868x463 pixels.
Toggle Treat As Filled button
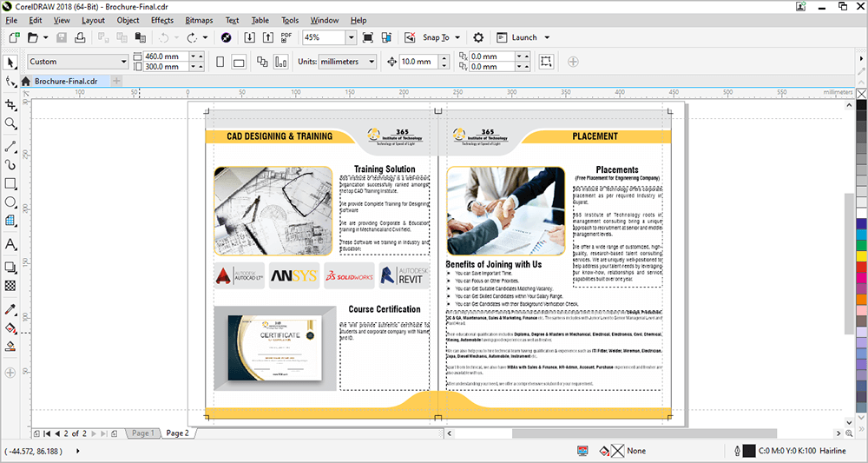(x=546, y=62)
